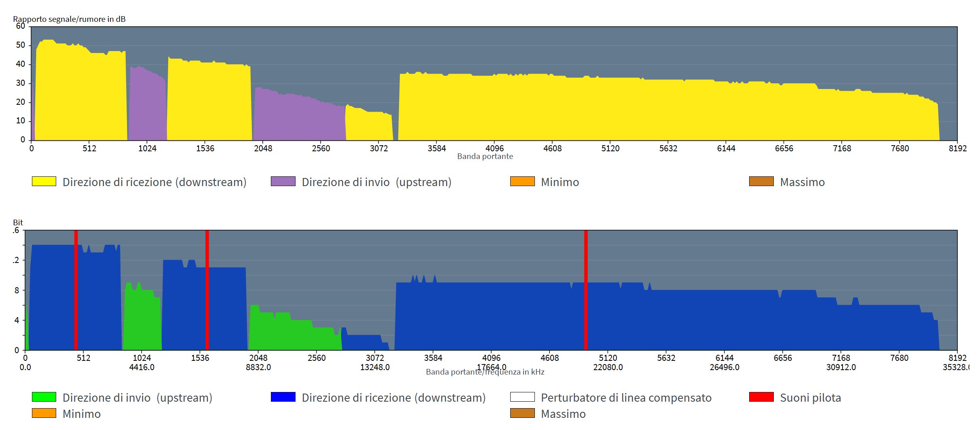The width and height of the screenshot is (980, 430).
Task: Click the green upstream legend swatch
Action: tap(44, 397)
